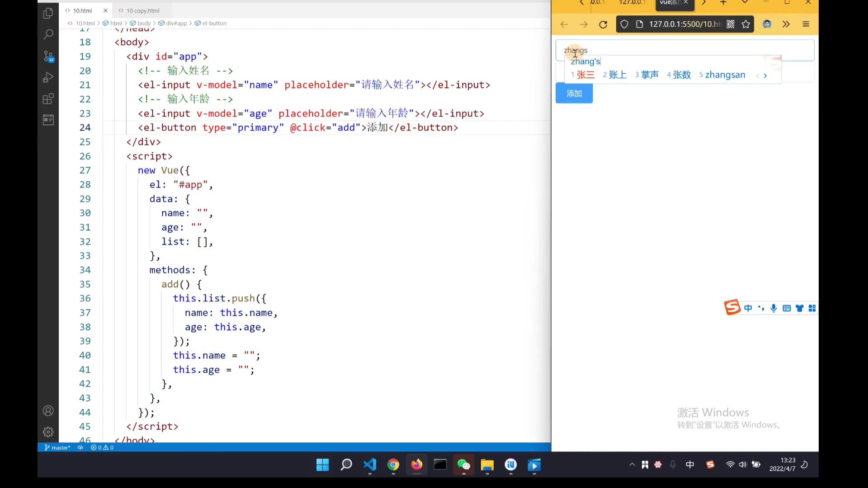868x488 pixels.
Task: Close the 10.html editor tab
Action: point(105,10)
